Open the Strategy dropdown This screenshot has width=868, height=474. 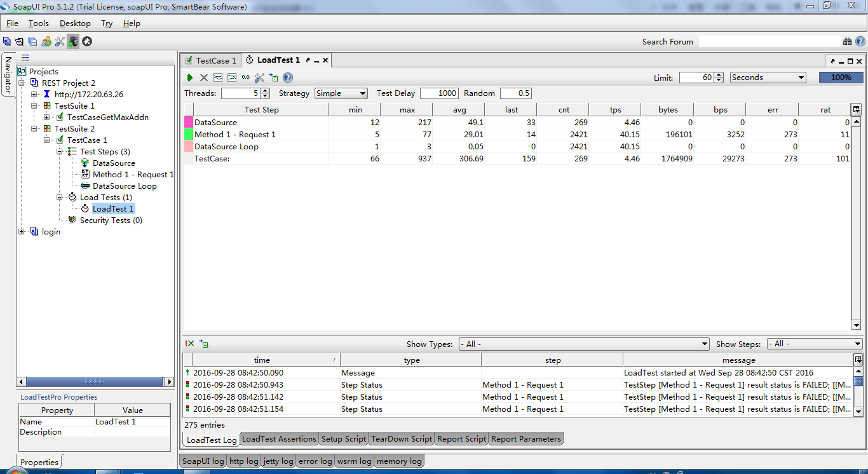pyautogui.click(x=341, y=93)
